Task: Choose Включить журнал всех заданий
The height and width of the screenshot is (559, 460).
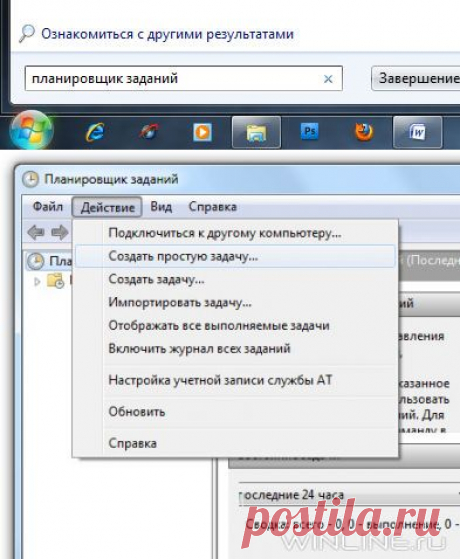Action: point(235,348)
